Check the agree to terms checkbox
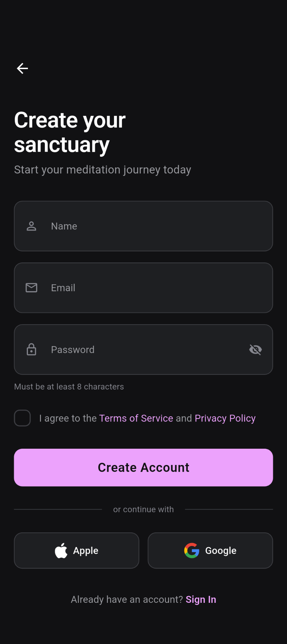This screenshot has height=644, width=287. (22, 418)
